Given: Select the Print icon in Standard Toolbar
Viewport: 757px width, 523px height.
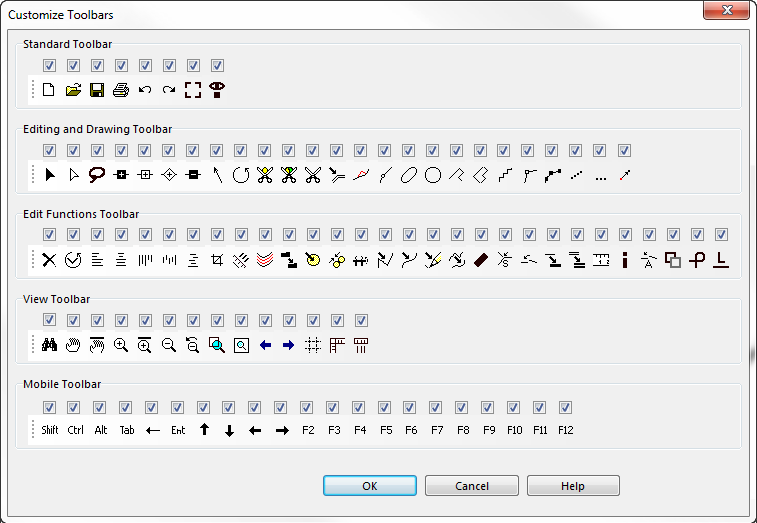Looking at the screenshot, I should pos(121,90).
